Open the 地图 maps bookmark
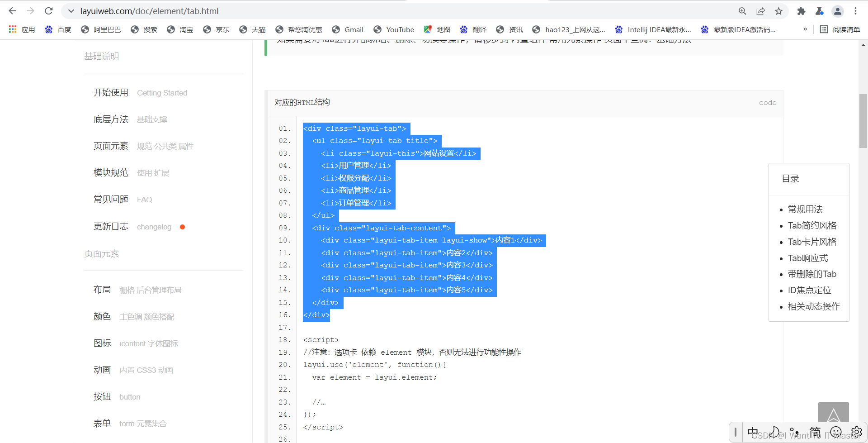868x443 pixels. click(437, 29)
